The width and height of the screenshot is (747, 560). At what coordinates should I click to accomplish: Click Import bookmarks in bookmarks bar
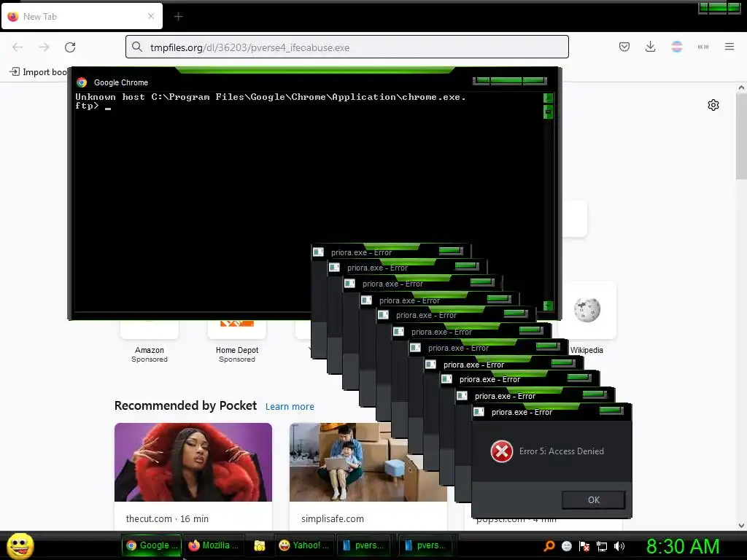(38, 72)
